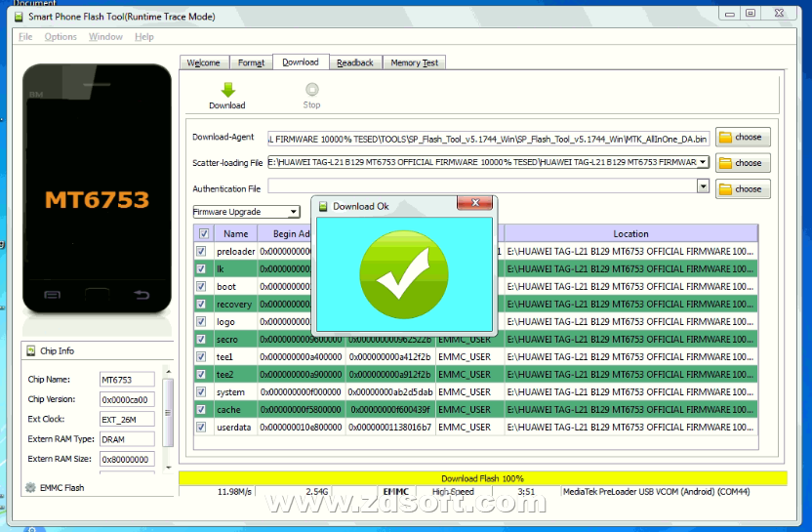Viewport: 812px width, 532px height.
Task: Toggle the select-all checkbox in table header
Action: [204, 233]
